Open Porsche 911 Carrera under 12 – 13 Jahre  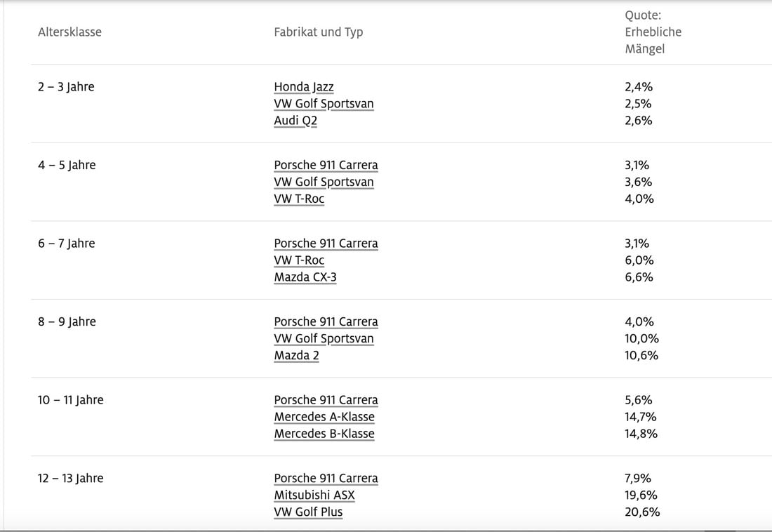tap(326, 479)
